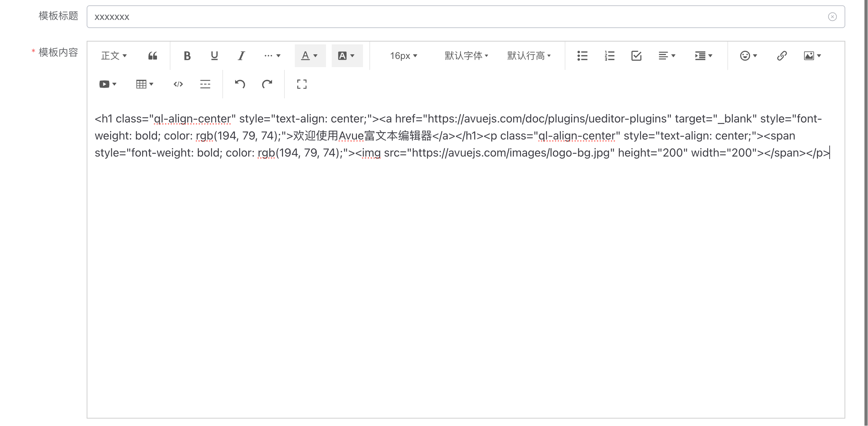The height and width of the screenshot is (426, 868).
Task: Insert a numbered list
Action: [609, 56]
